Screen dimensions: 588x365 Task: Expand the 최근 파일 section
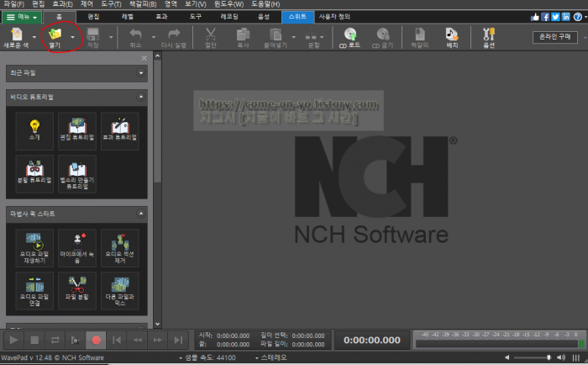[141, 73]
